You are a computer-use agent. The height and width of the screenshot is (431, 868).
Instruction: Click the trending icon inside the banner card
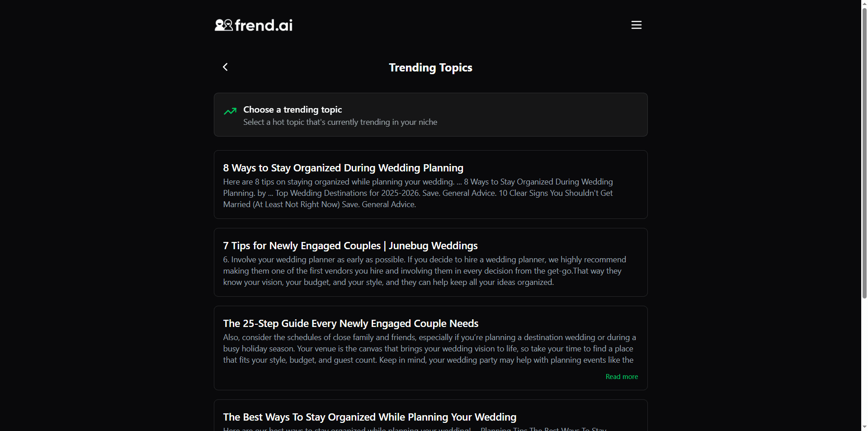tap(230, 111)
